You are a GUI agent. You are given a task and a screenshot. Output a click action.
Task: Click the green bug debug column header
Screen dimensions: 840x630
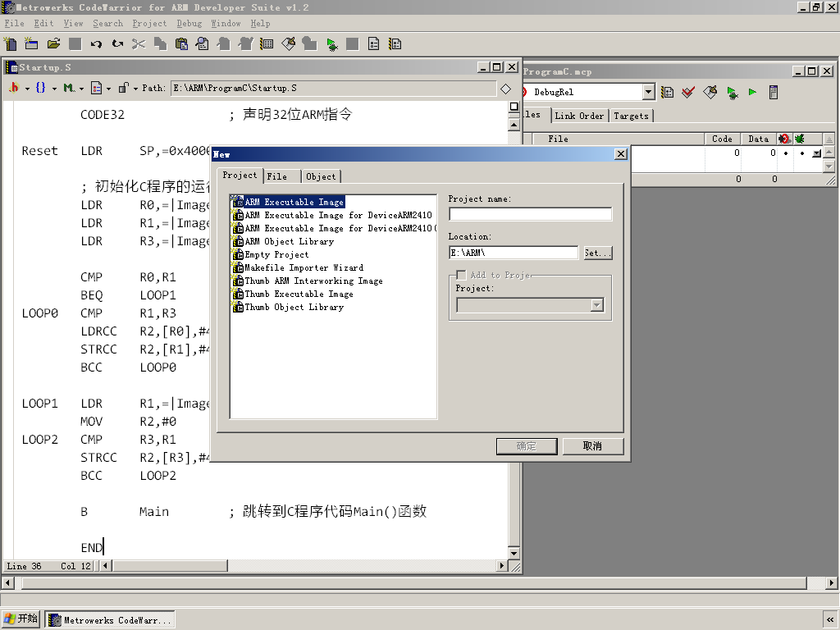800,139
